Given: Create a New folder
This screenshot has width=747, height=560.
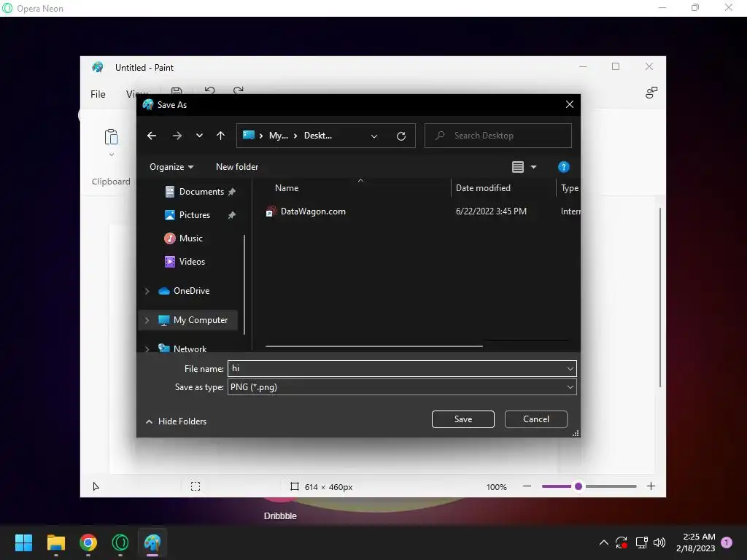Looking at the screenshot, I should (237, 167).
